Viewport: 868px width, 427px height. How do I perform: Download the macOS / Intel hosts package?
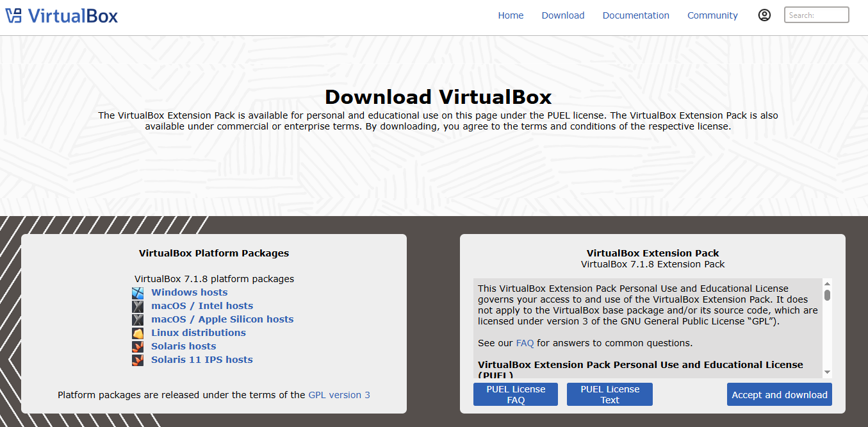pos(202,306)
